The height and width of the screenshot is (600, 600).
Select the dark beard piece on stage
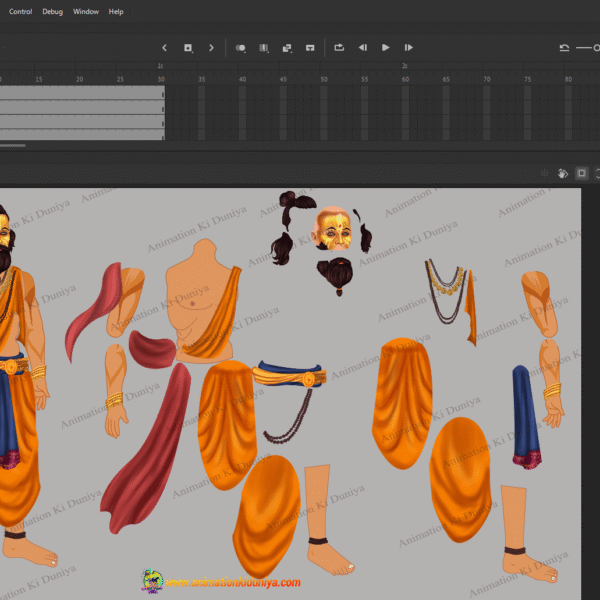tap(336, 275)
